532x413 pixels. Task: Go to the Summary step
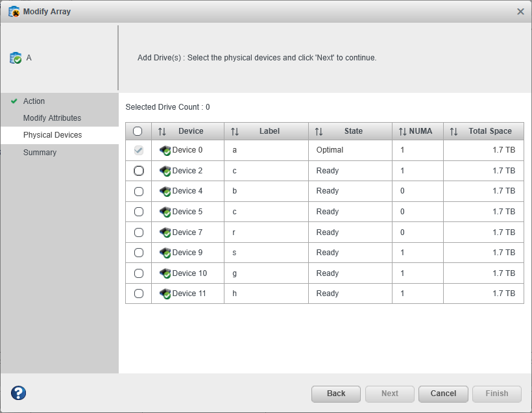[40, 153]
